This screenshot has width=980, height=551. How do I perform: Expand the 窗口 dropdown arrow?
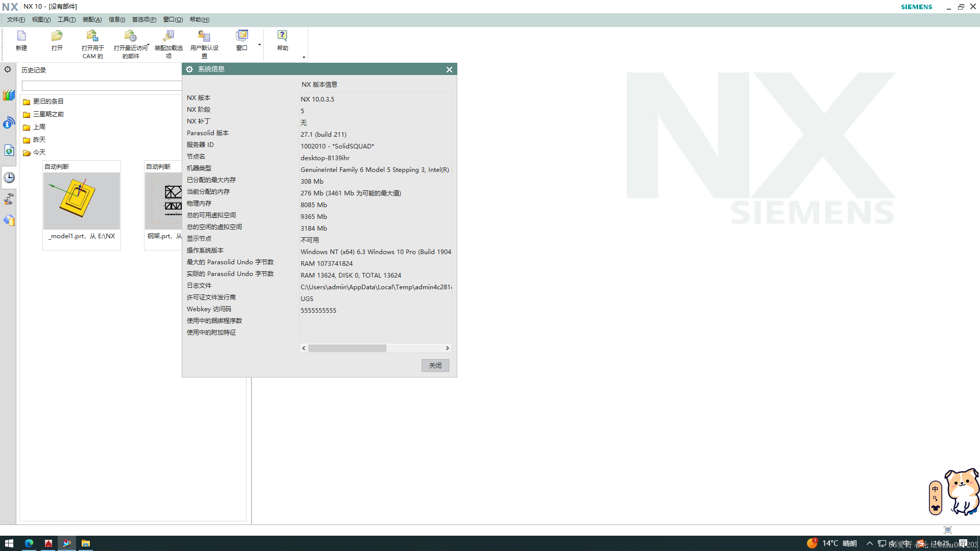tap(259, 45)
